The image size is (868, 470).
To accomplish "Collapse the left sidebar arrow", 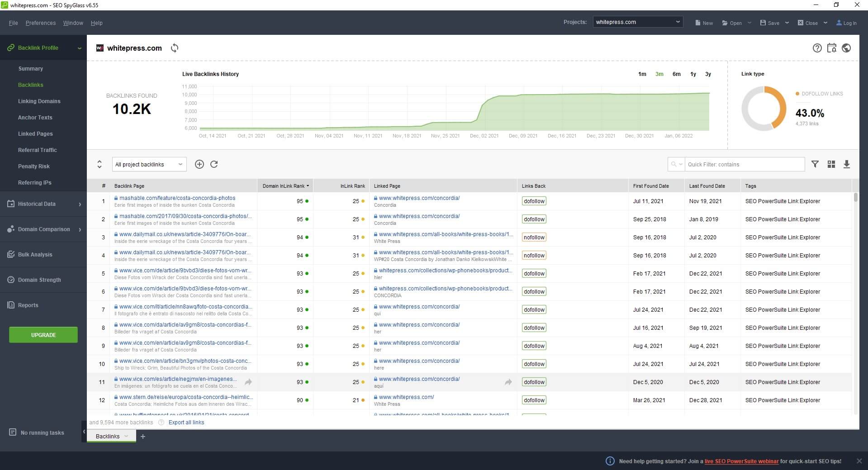I will [84, 432].
